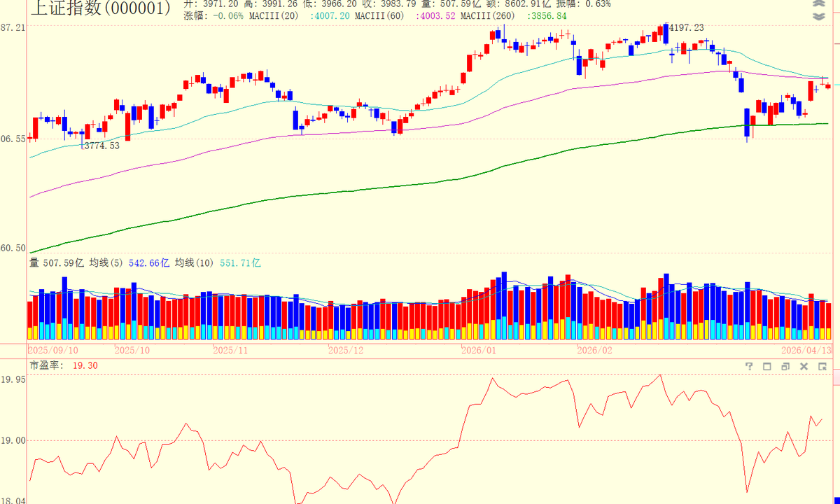
Task: Click the double down-chevron icon at top right
Action: click(x=818, y=17)
